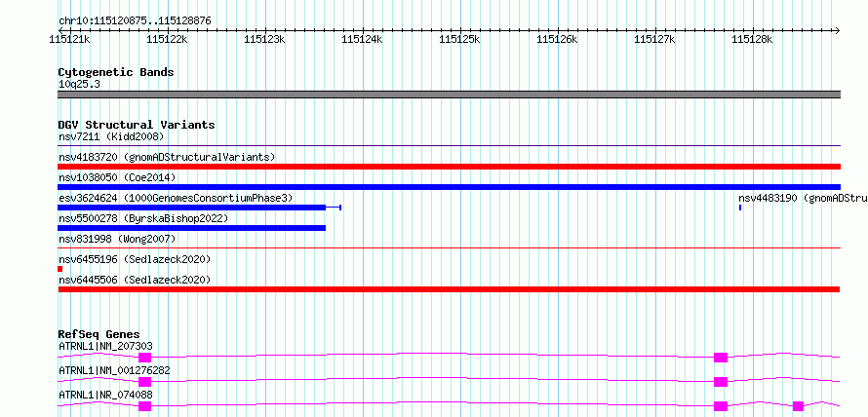Screen dimensions: 868x417
Task: Click the 115121k ruler tick label
Action: coord(70,39)
